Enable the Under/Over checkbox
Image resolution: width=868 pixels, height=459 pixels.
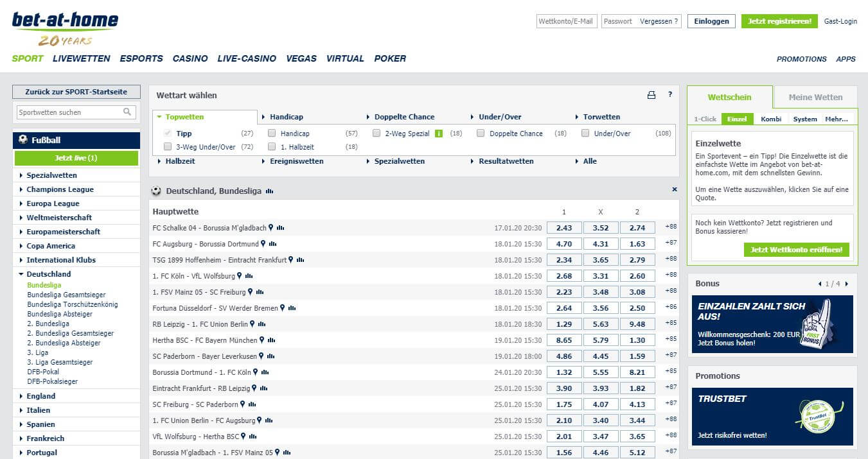point(585,134)
